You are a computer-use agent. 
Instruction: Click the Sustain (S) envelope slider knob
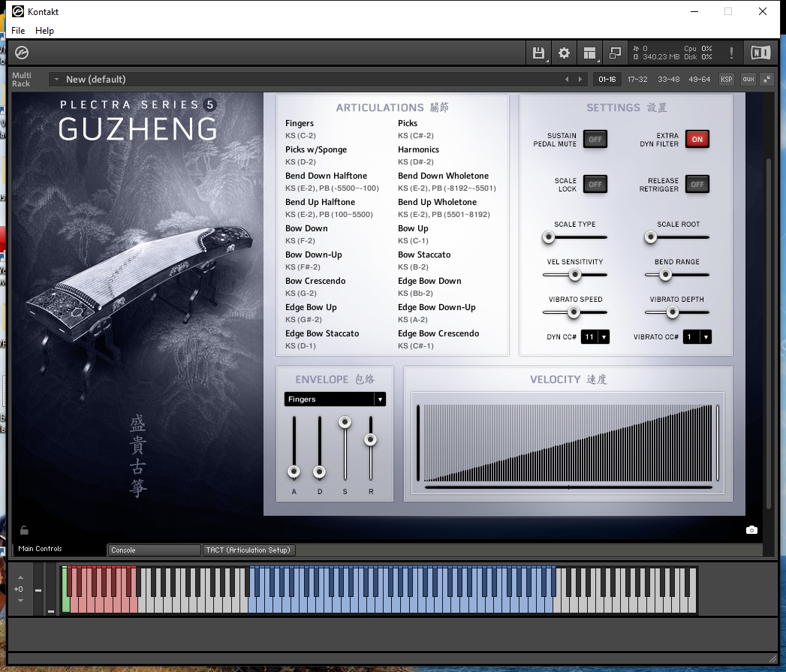[345, 422]
